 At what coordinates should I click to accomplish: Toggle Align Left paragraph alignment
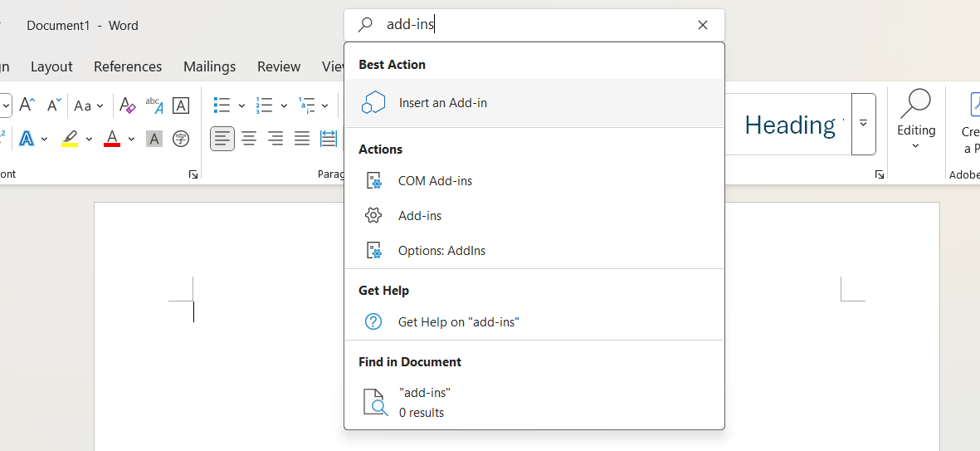click(x=222, y=139)
